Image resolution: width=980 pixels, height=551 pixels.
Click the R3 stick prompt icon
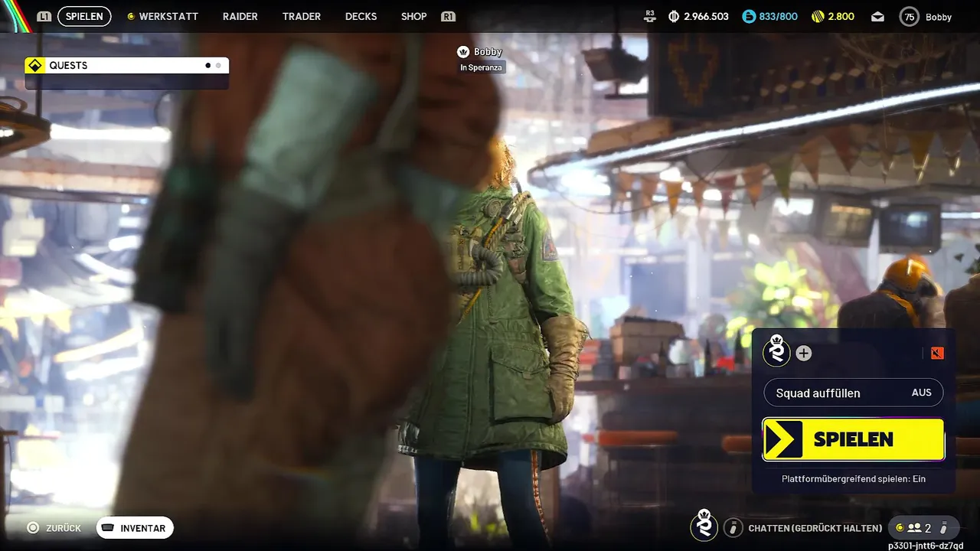pyautogui.click(x=651, y=15)
